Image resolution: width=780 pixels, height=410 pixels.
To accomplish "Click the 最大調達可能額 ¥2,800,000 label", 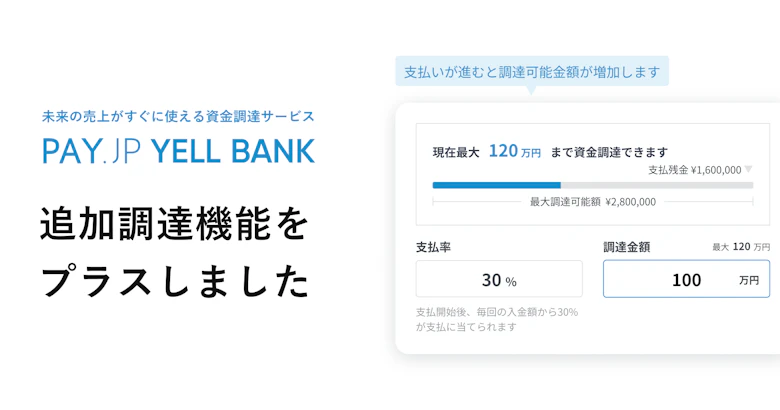I will pos(593,201).
